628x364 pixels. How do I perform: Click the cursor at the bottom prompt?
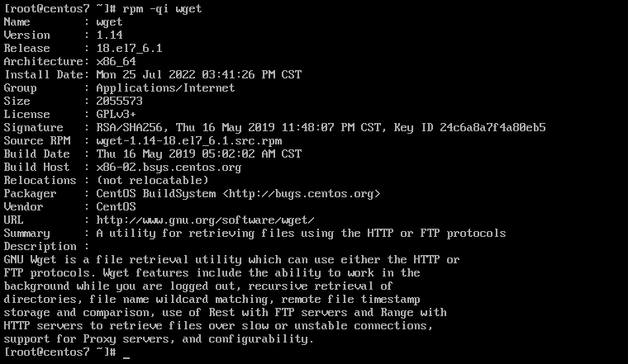126,353
